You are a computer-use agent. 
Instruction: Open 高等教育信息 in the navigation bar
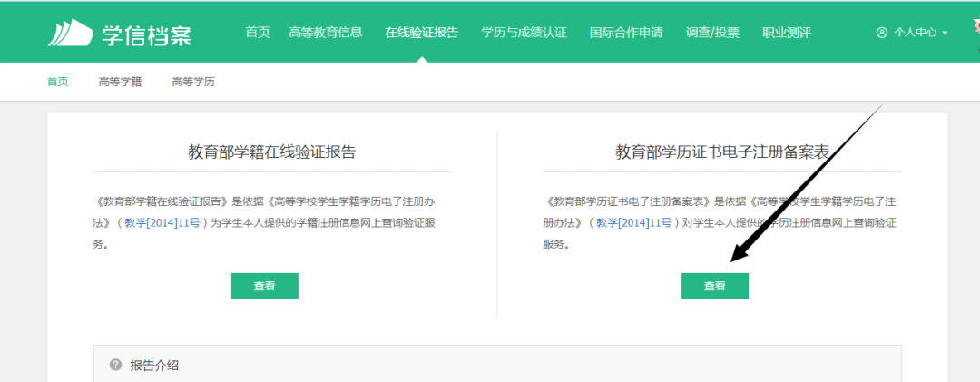point(326,33)
